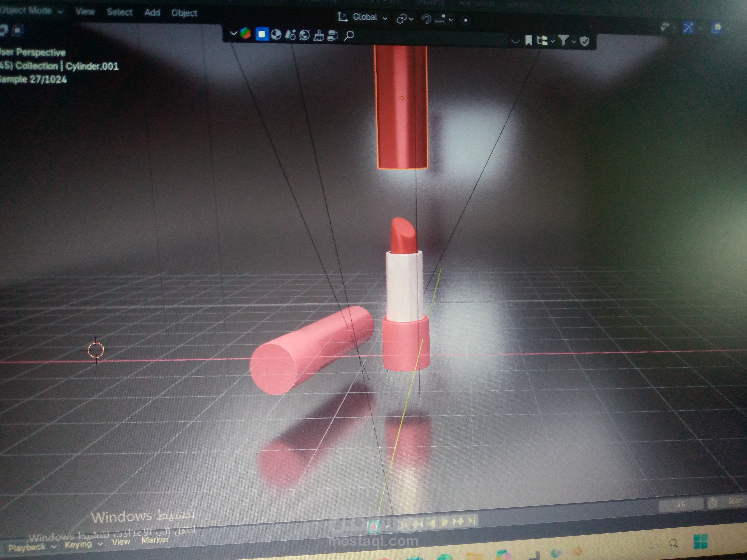747x560 pixels.
Task: Open the Add menu
Action: (152, 13)
